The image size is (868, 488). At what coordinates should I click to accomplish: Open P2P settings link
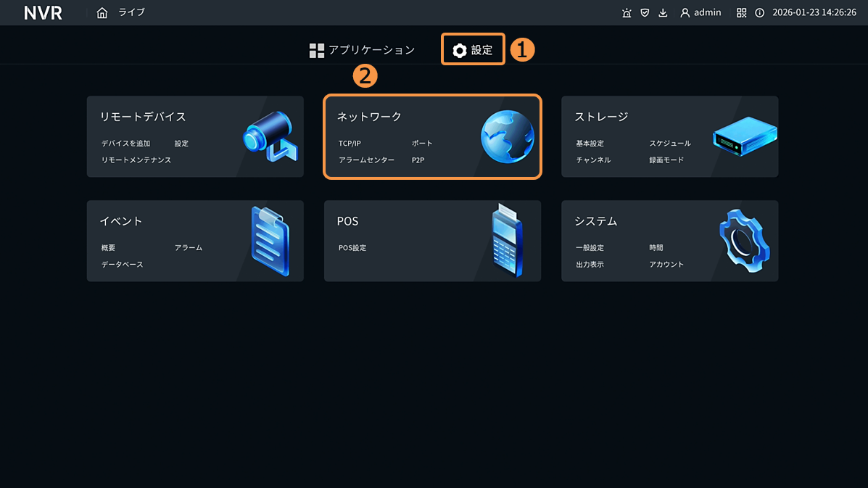click(418, 160)
